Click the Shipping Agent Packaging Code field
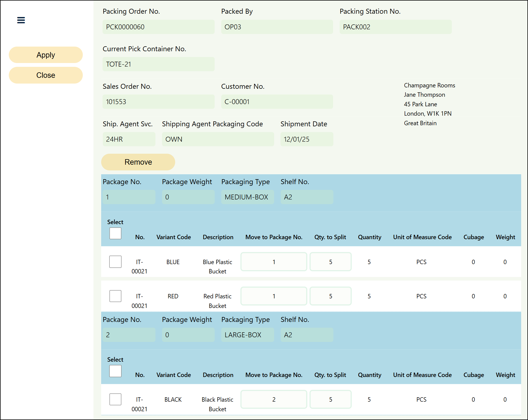The image size is (528, 420). click(218, 139)
